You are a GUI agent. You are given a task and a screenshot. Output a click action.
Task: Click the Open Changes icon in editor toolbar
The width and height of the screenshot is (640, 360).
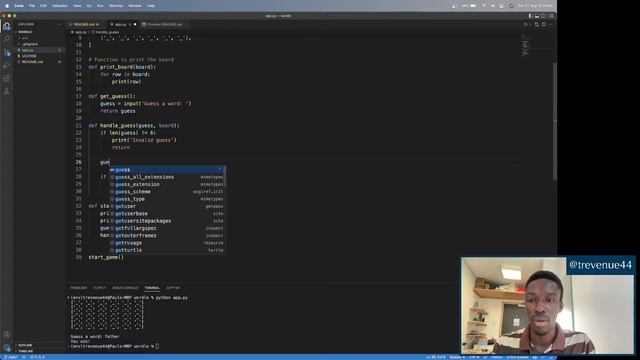point(537,24)
